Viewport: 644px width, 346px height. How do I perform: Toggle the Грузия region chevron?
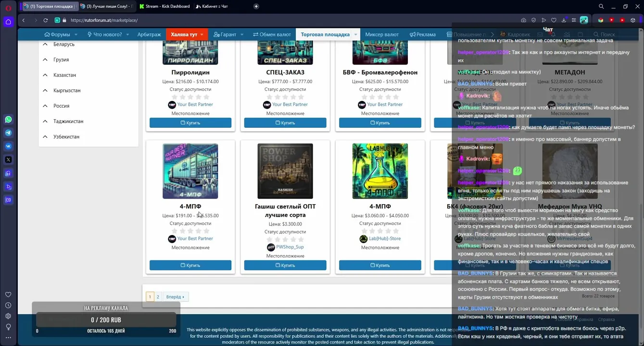(45, 60)
